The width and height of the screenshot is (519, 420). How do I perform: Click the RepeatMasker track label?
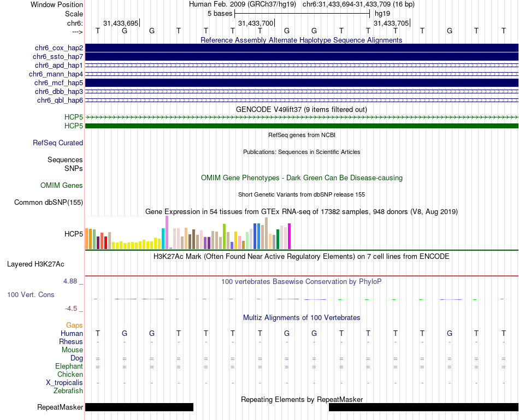60,407
